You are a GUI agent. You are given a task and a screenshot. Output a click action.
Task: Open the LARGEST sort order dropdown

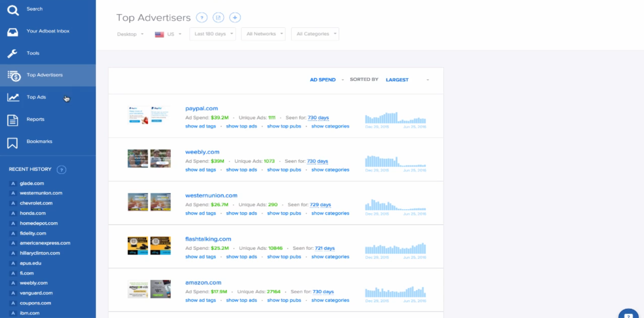point(407,79)
